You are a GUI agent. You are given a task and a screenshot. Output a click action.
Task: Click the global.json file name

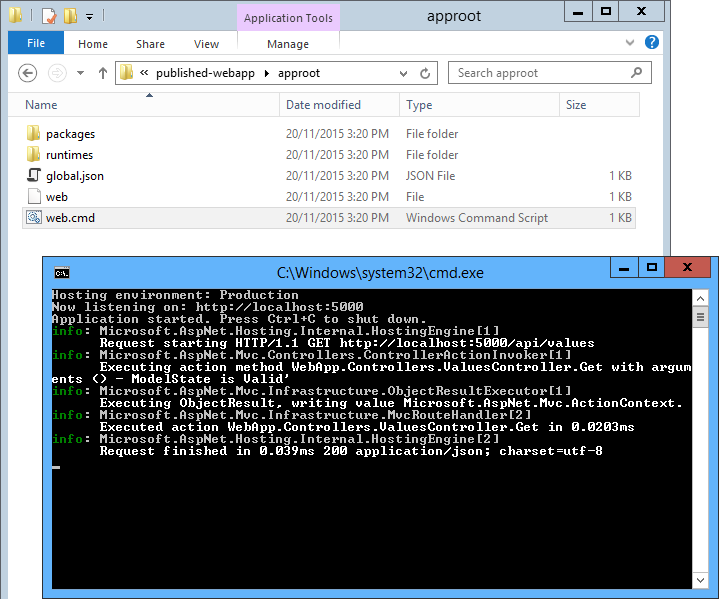(75, 176)
